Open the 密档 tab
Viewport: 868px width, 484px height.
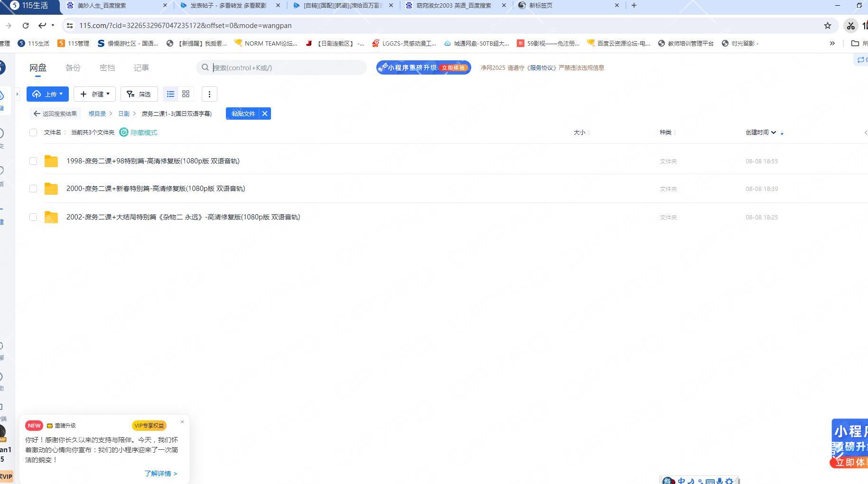(x=107, y=67)
